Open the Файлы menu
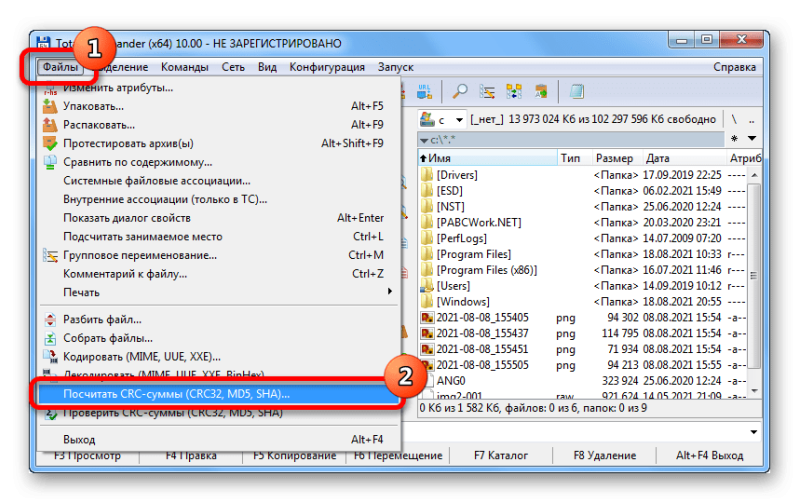The width and height of the screenshot is (800, 503). click(60, 67)
